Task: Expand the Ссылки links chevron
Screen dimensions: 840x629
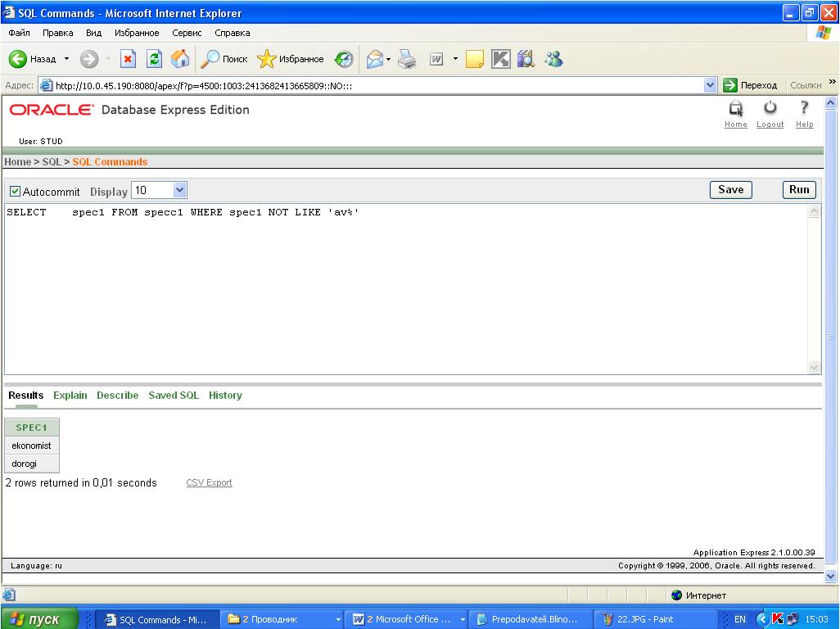Action: point(832,82)
